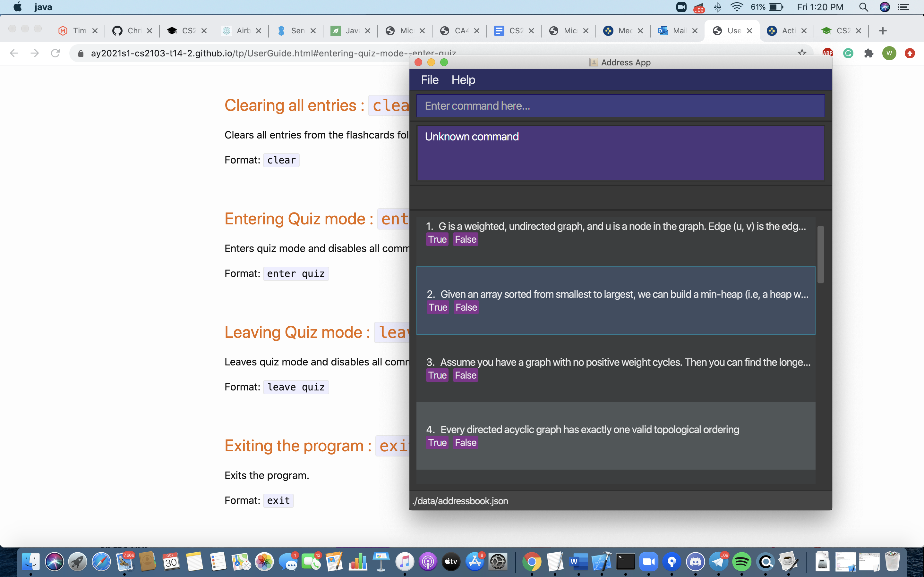Image resolution: width=924 pixels, height=577 pixels.
Task: Open the AdBlock Plus extension icon
Action: pyautogui.click(x=827, y=53)
